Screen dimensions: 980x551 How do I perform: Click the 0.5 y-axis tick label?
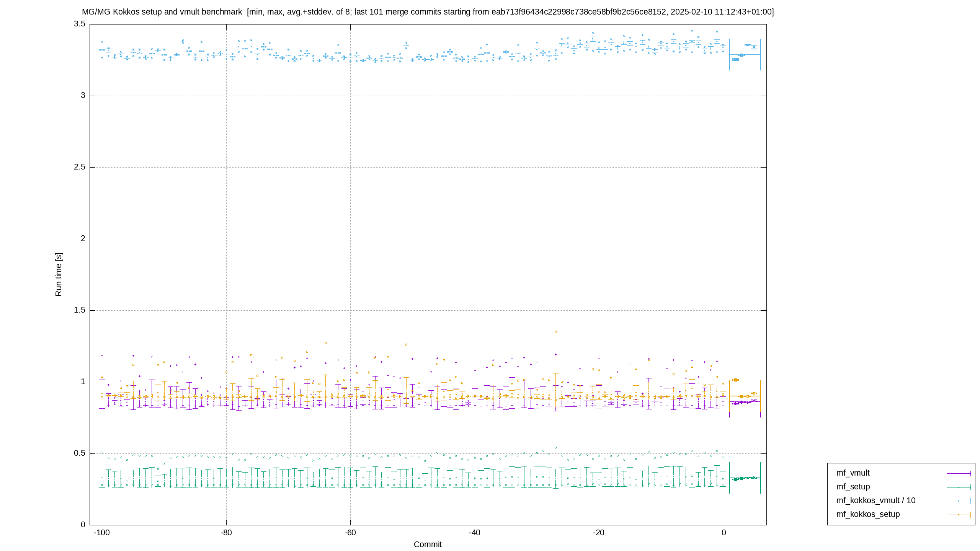point(80,453)
